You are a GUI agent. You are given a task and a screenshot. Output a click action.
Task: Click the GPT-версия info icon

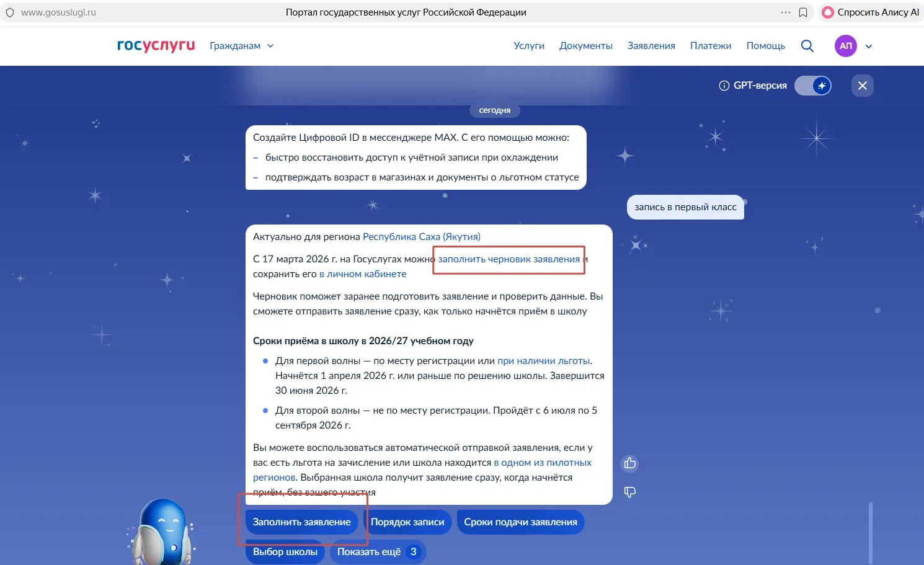tap(724, 86)
